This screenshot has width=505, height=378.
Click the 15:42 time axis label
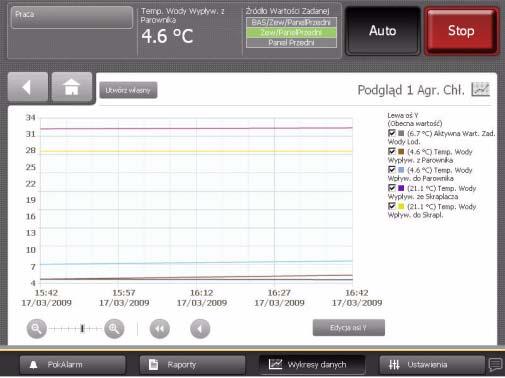coord(46,293)
